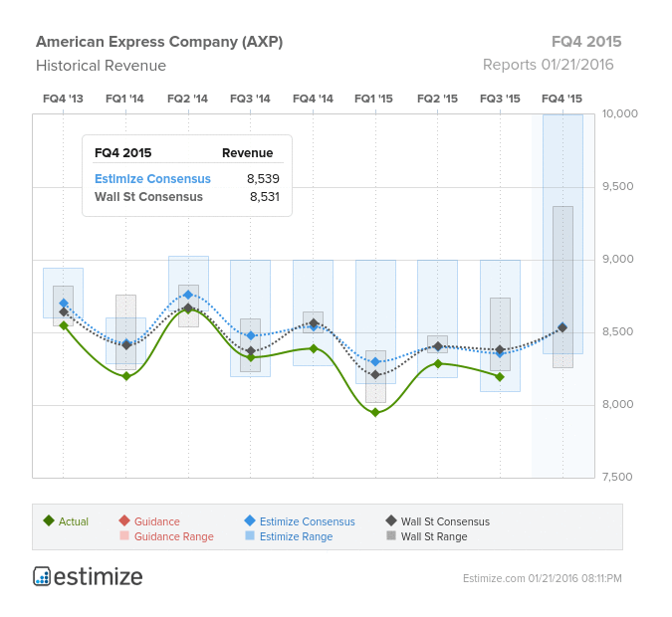Click the American Express Company (AXP) title

159,42
